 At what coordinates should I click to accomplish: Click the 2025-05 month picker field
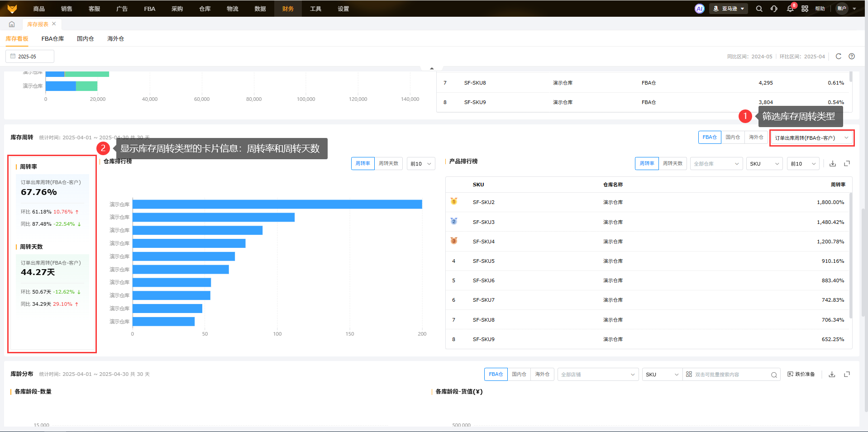[x=30, y=57]
